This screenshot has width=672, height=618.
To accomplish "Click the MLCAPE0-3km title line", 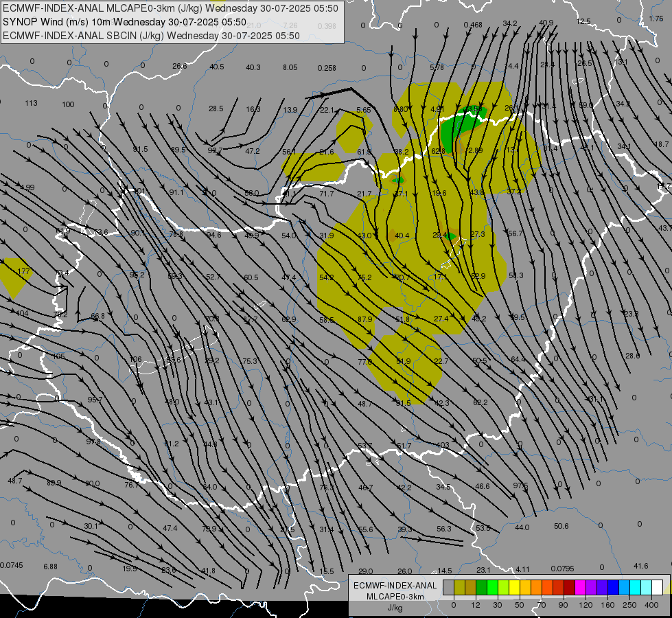I will coord(170,8).
